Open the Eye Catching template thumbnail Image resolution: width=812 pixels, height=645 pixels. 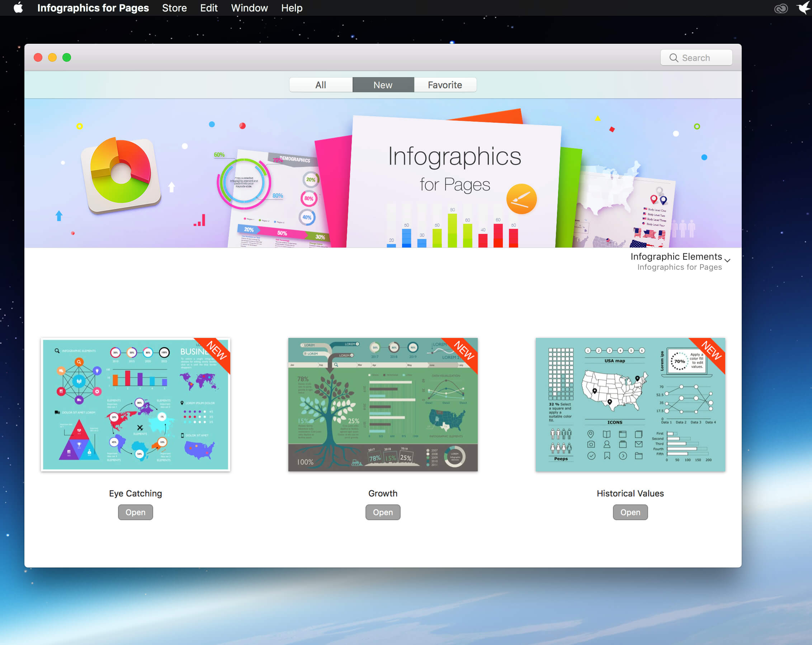click(x=136, y=404)
